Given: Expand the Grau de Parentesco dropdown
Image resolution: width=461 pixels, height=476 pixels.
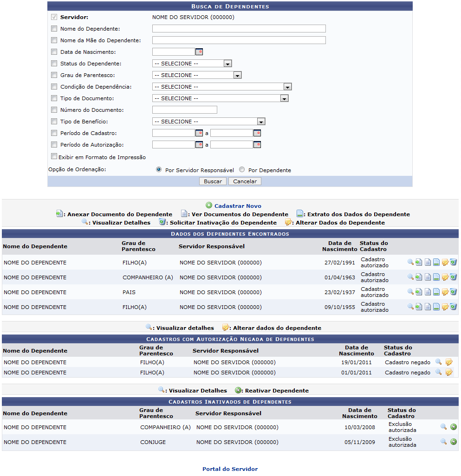Looking at the screenshot, I should 237,75.
